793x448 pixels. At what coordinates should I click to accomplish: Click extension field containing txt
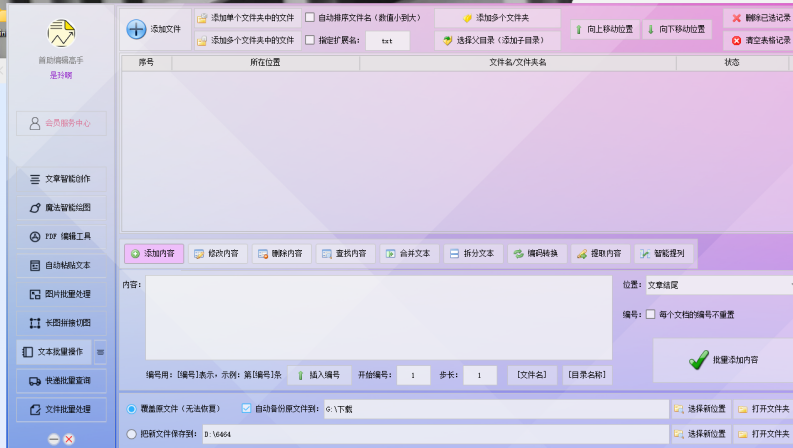387,41
